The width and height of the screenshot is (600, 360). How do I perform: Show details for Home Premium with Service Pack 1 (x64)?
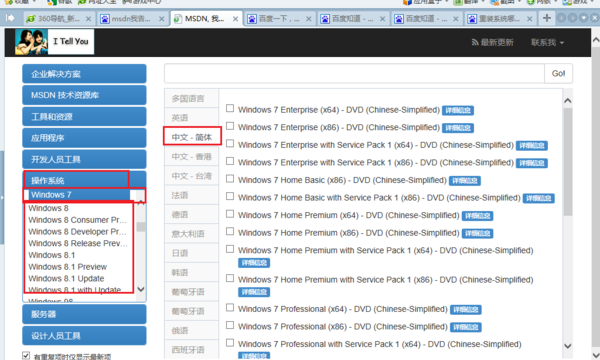tap(254, 263)
